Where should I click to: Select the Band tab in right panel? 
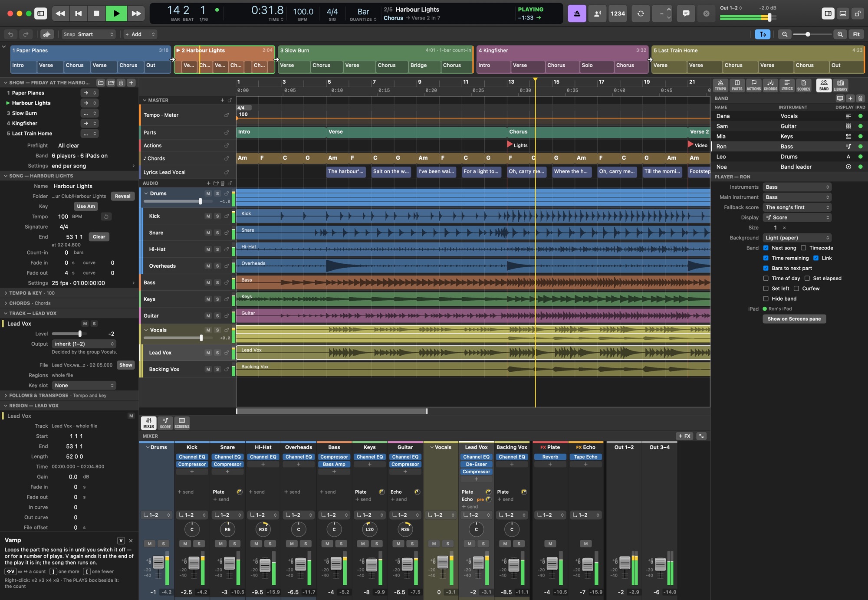point(824,85)
